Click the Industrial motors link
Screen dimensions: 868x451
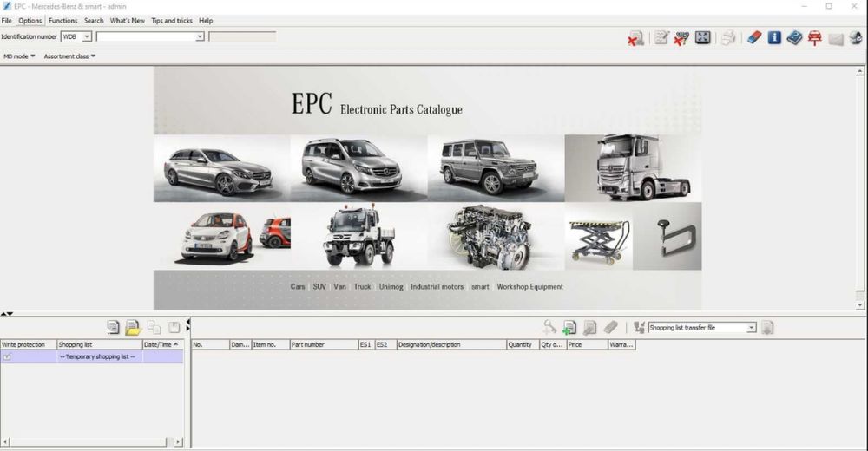(437, 287)
